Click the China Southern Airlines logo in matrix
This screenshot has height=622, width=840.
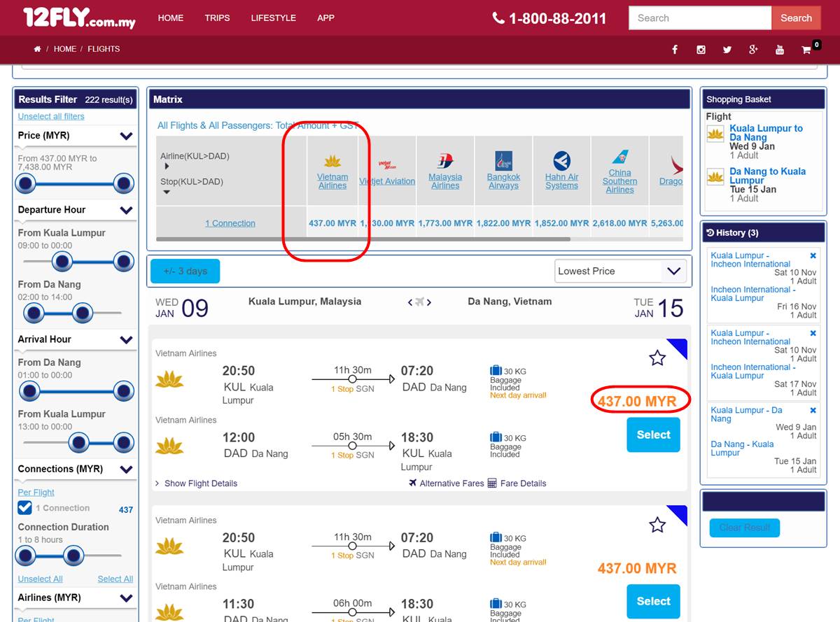(x=620, y=157)
